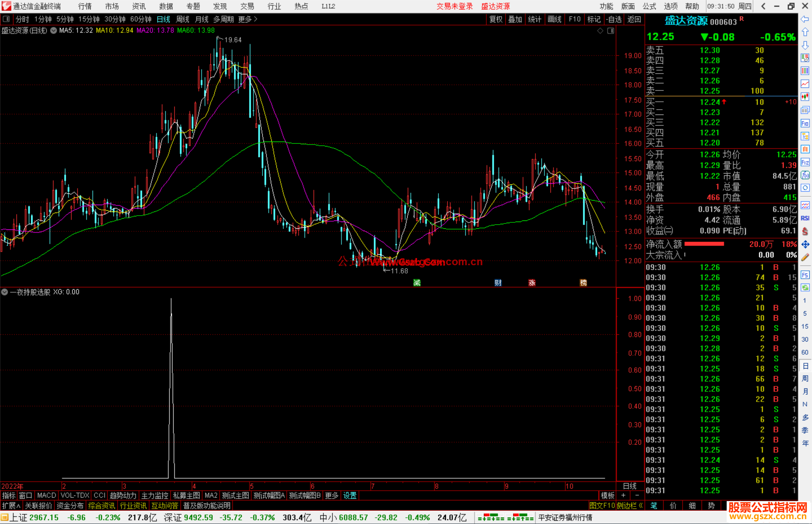The height and width of the screenshot is (524, 812).
Task: Open the 行情 menu
Action: 85,6
